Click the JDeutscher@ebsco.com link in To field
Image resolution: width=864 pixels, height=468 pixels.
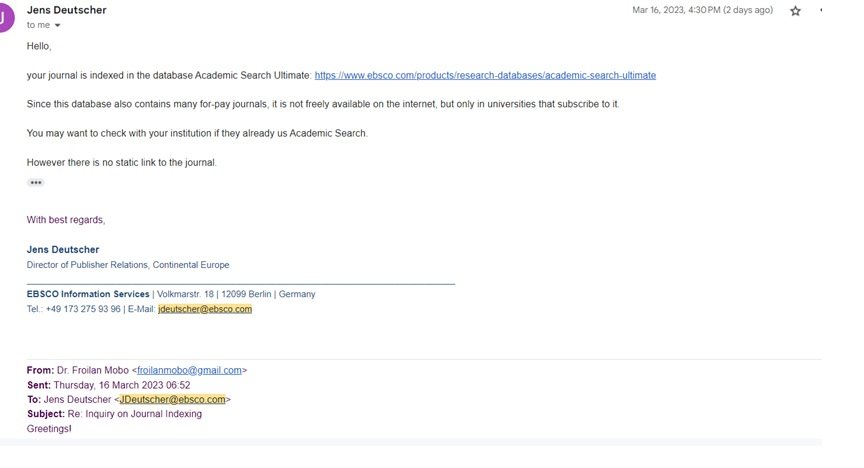[172, 399]
